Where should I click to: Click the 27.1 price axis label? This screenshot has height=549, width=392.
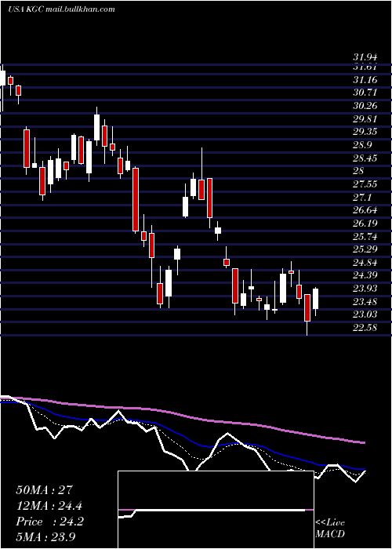(362, 198)
